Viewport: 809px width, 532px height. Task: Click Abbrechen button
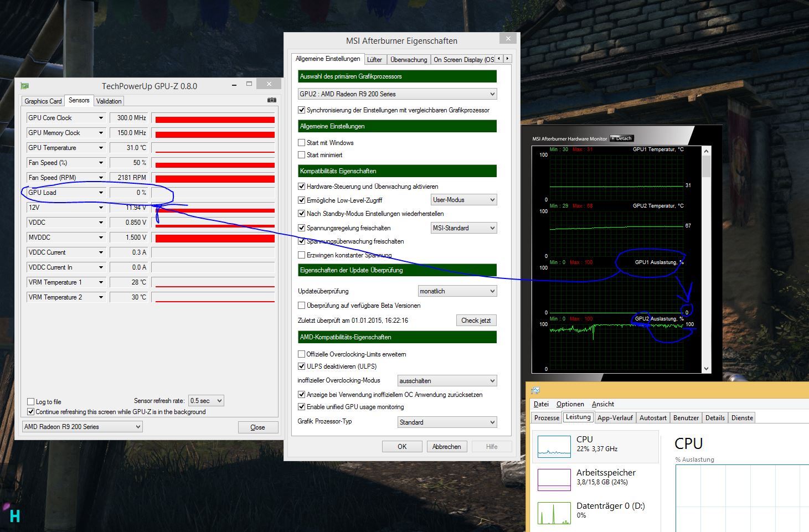click(447, 447)
